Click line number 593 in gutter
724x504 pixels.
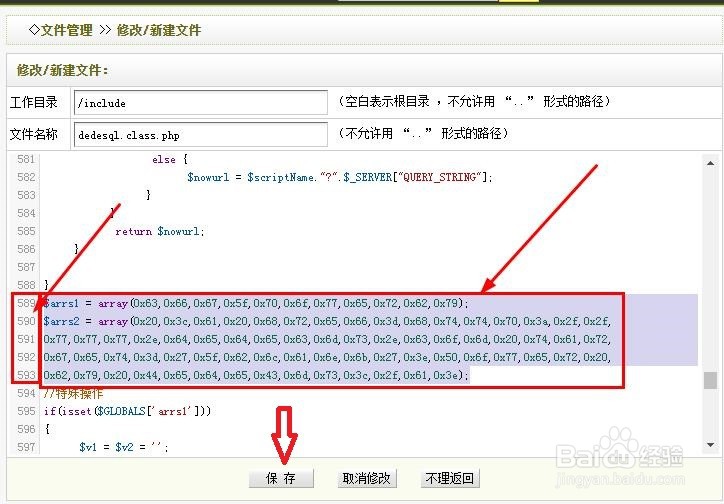26,375
